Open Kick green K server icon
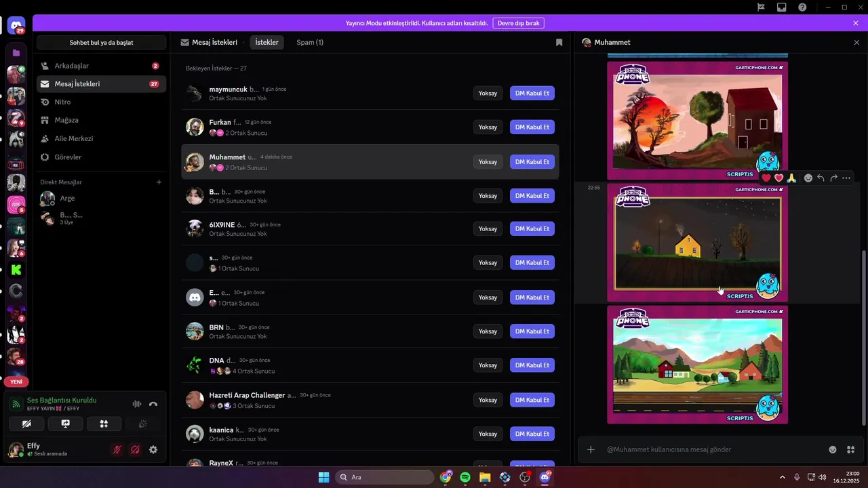868x488 pixels. pyautogui.click(x=16, y=270)
